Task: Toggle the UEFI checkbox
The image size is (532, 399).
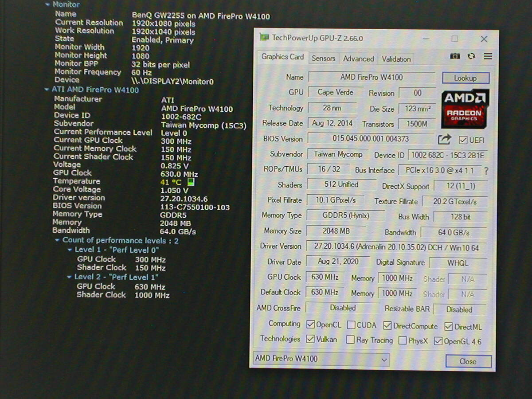Action: pos(463,140)
